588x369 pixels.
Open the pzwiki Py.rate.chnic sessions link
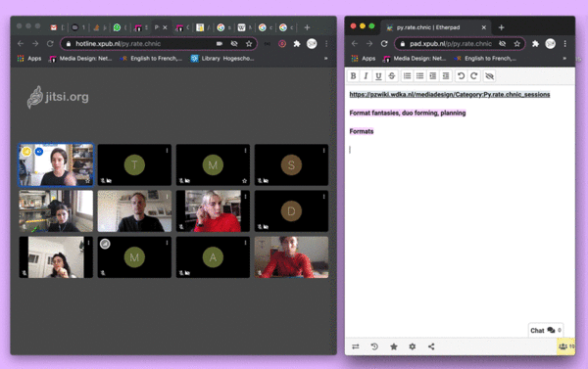pyautogui.click(x=450, y=94)
